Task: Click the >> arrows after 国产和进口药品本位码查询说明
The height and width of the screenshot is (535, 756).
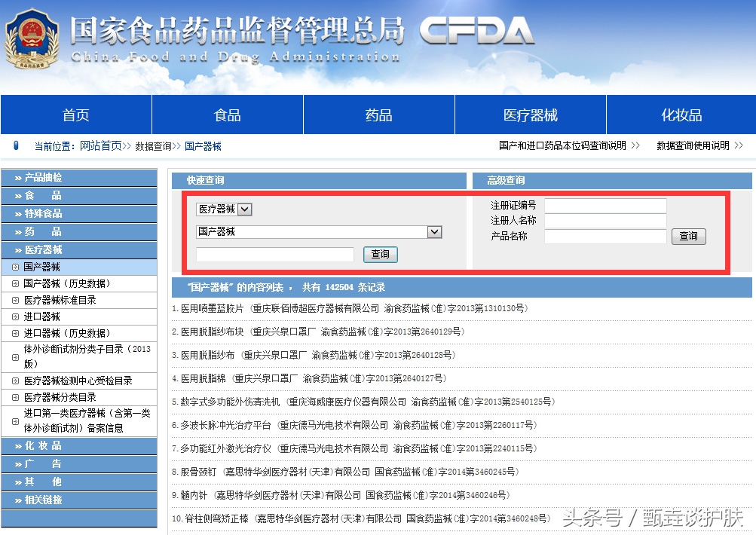Action: [635, 145]
